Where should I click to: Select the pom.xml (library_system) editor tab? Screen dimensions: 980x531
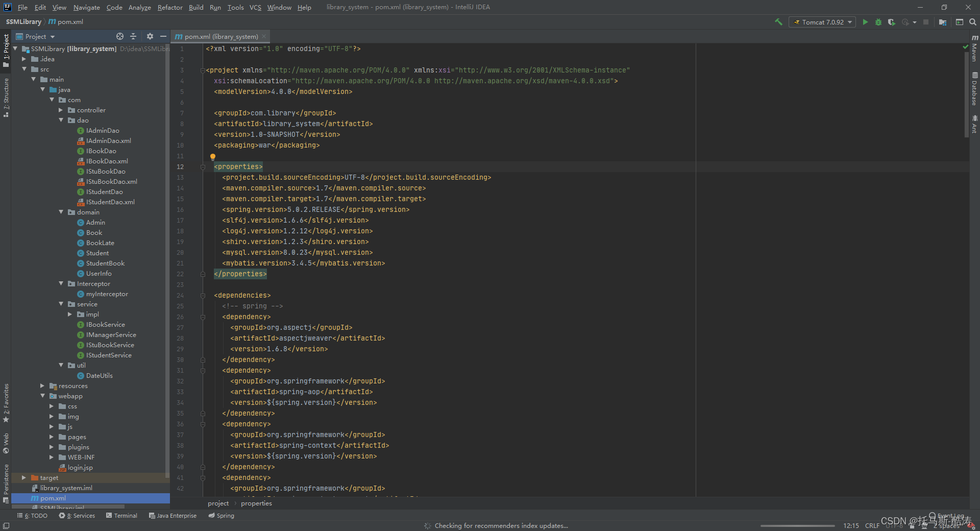pyautogui.click(x=220, y=36)
